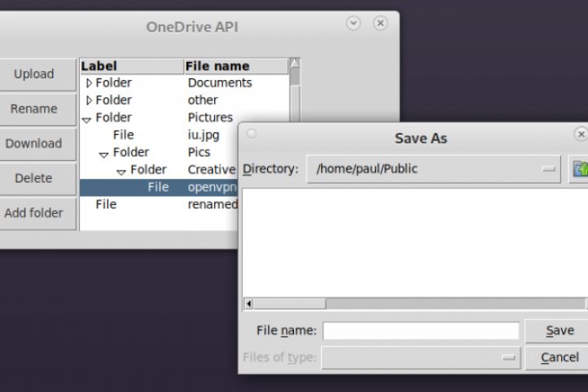Viewport: 588px width, 392px height.
Task: Minimize the OneDrive API window
Action: 354,23
